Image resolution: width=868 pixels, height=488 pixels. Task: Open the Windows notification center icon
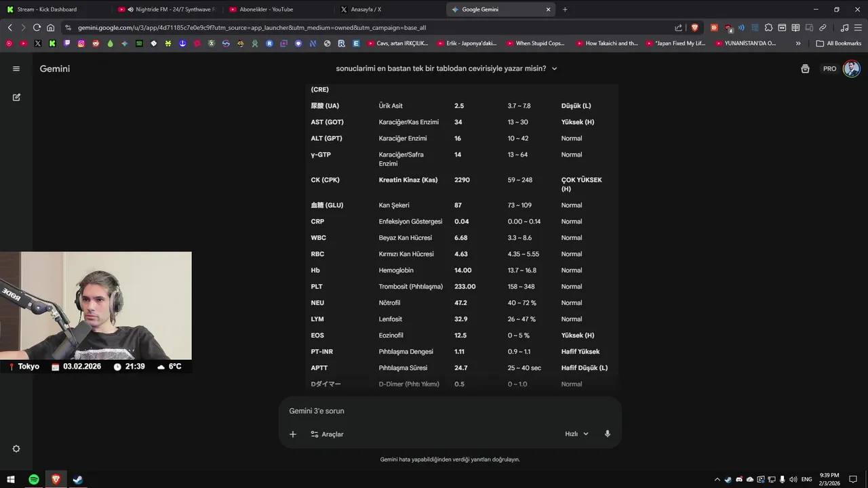pyautogui.click(x=854, y=479)
